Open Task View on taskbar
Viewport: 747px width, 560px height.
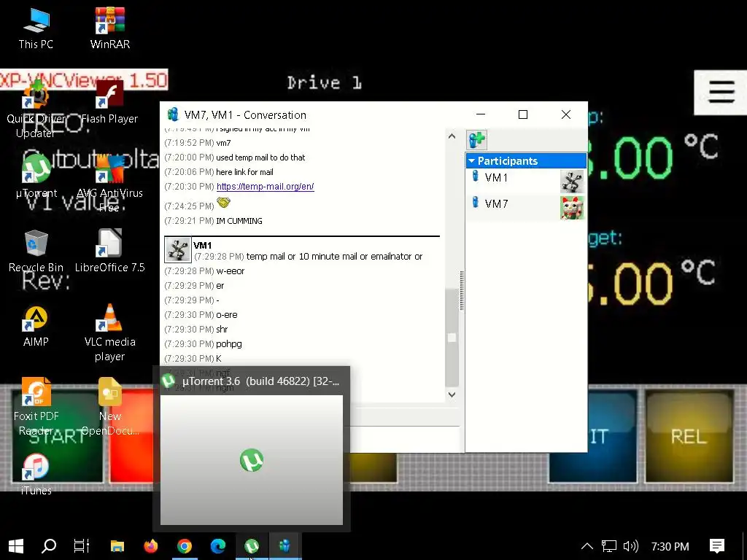tap(82, 546)
